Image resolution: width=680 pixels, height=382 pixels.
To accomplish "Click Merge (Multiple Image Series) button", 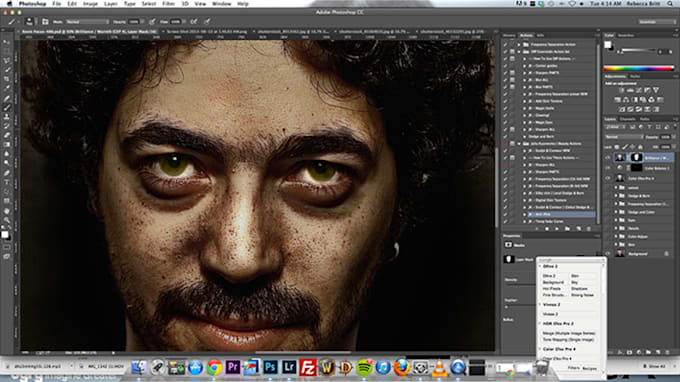I will [569, 333].
